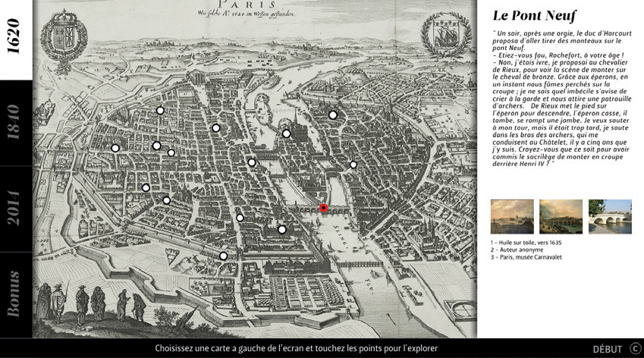Open the 2014 map tab

tap(16, 209)
